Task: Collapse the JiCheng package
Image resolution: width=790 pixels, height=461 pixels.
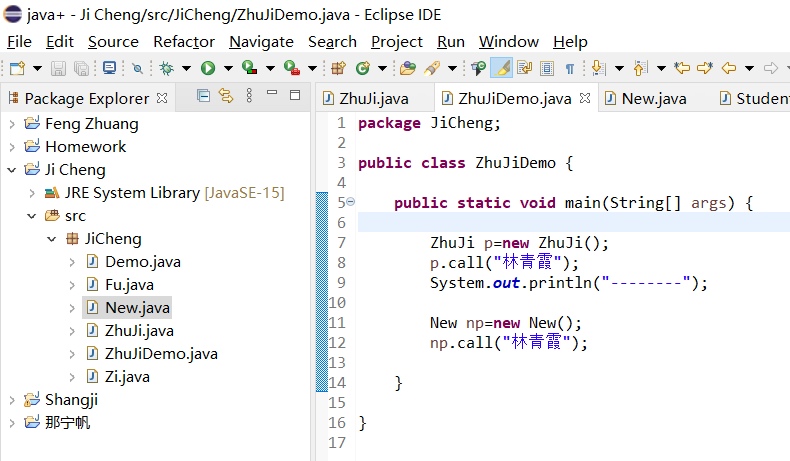Action: [x=51, y=239]
